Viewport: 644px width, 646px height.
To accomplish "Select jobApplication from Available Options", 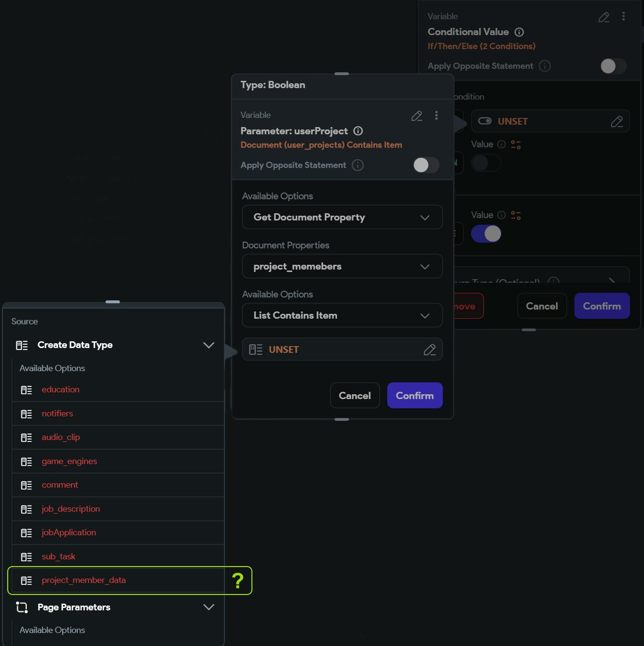I will coord(69,533).
